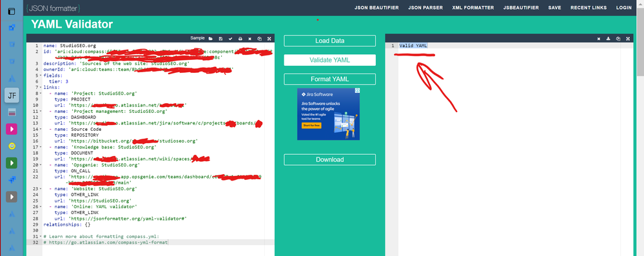Click 'type: DOCUMENT' on line 18
The width and height of the screenshot is (644, 256).
coord(74,153)
